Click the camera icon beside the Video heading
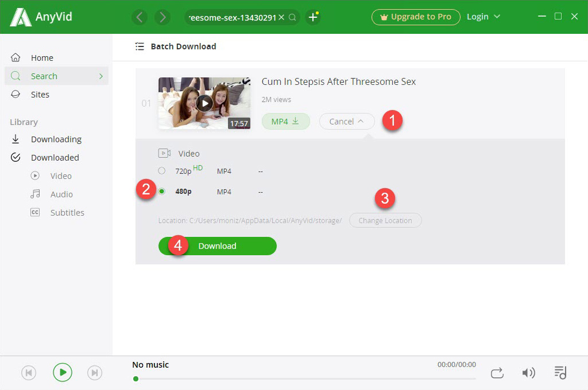588x390 pixels. [x=164, y=153]
